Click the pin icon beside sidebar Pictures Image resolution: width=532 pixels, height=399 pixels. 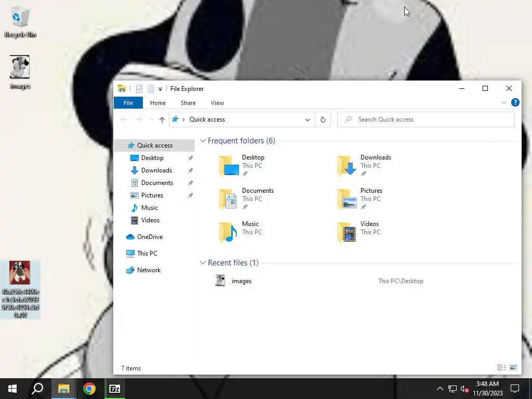(x=190, y=195)
